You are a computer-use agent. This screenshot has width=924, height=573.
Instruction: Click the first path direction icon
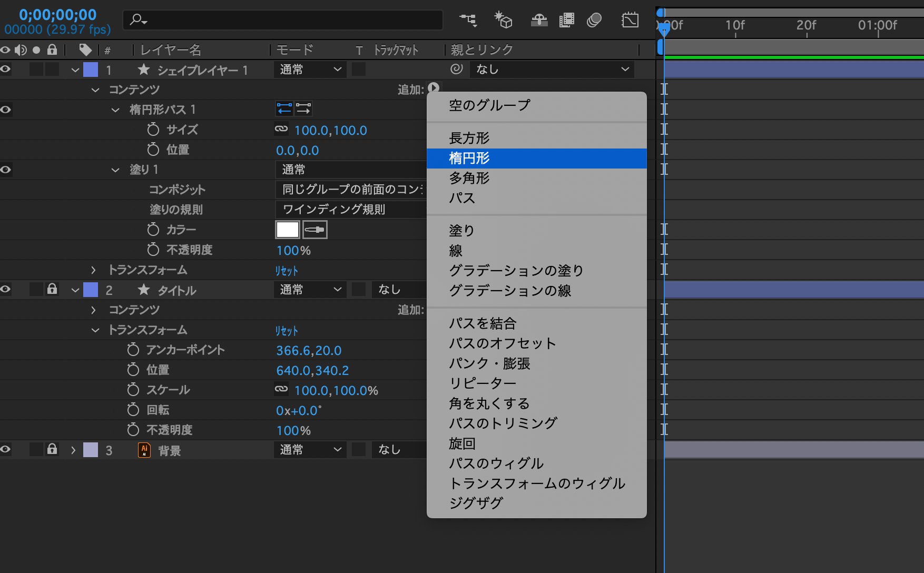tap(284, 108)
